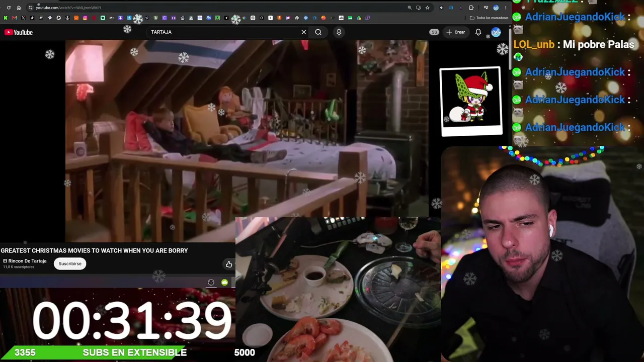Screen dimensions: 644x362
Task: Click the YouTube video player
Action: click(247, 141)
